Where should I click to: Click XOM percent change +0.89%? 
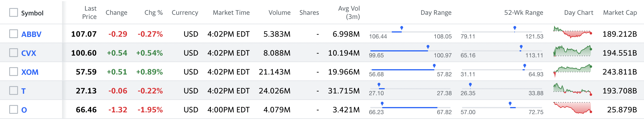(x=149, y=72)
